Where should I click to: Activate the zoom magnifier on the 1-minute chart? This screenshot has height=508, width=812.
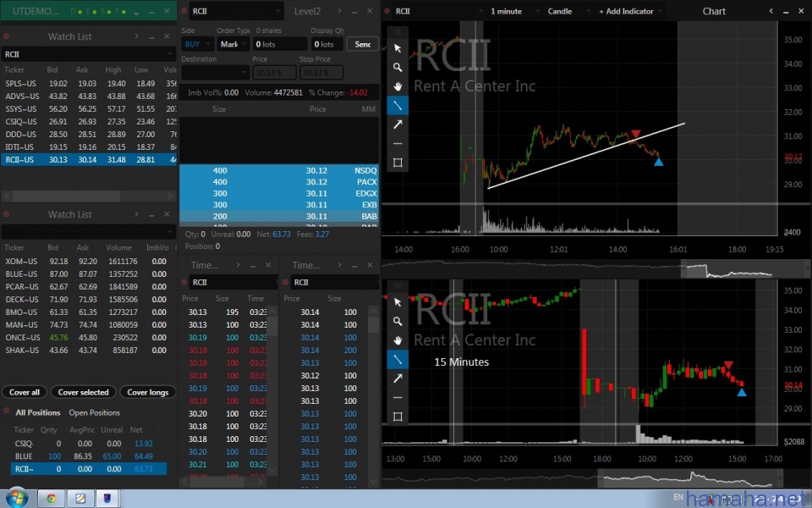[398, 68]
